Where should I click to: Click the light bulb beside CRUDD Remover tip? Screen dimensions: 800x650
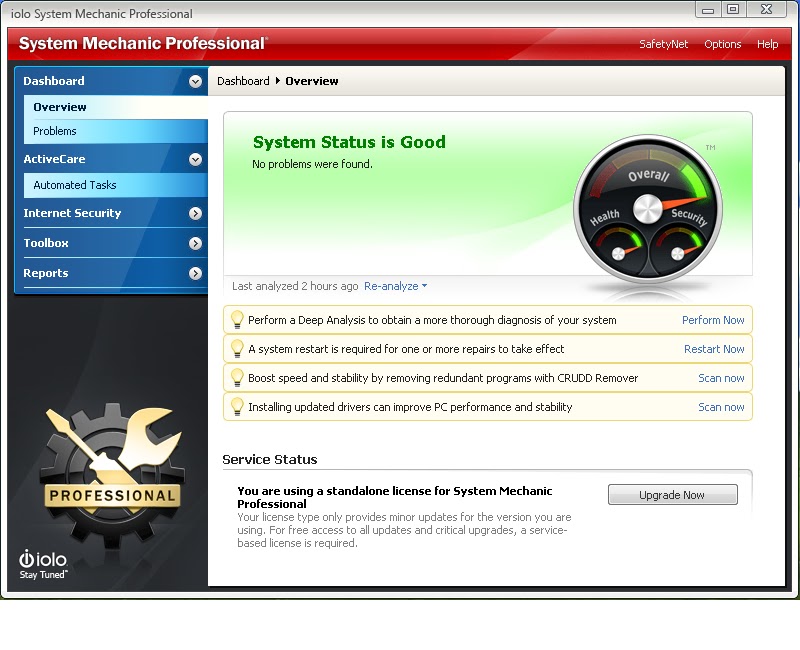tap(237, 378)
